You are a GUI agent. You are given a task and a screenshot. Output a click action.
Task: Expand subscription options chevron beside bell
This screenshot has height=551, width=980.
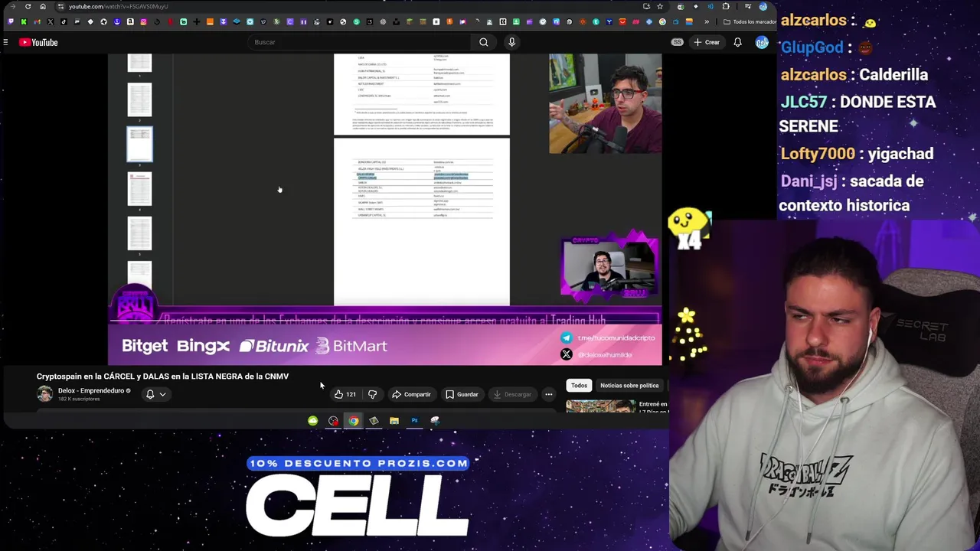162,394
